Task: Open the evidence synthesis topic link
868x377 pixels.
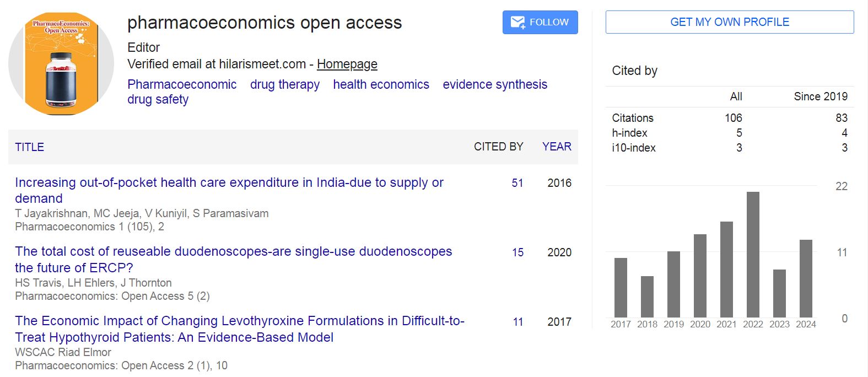Action: coord(495,84)
